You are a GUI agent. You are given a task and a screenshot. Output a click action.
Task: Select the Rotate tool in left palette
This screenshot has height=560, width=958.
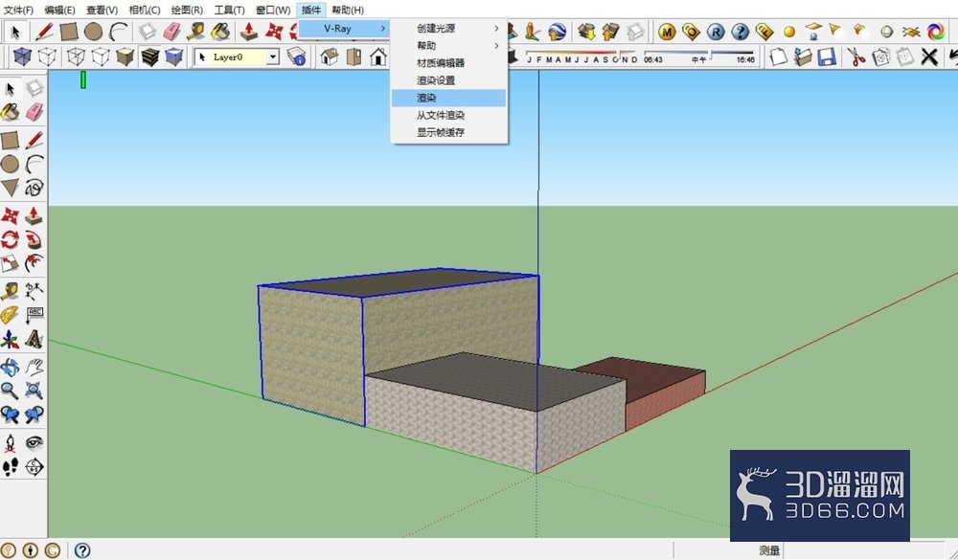click(x=10, y=239)
